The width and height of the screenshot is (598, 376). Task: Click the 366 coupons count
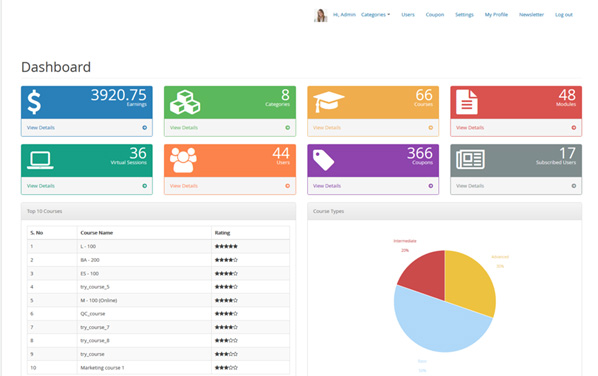[420, 153]
